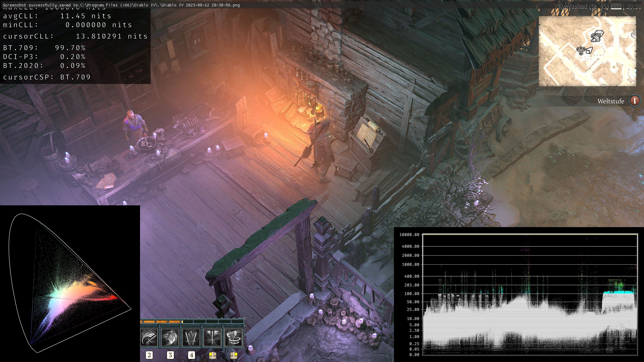Click the BT.709 99.70% value

[x=70, y=48]
